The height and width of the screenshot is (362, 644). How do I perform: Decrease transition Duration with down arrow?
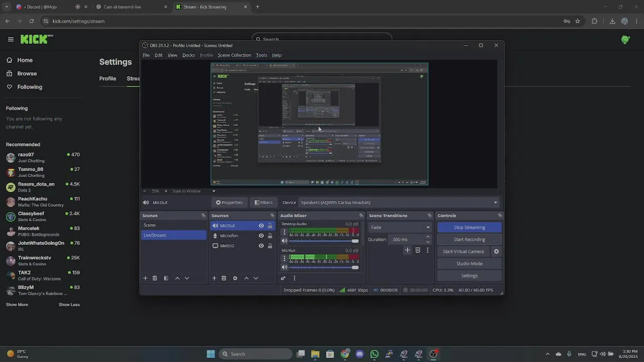[x=428, y=242]
